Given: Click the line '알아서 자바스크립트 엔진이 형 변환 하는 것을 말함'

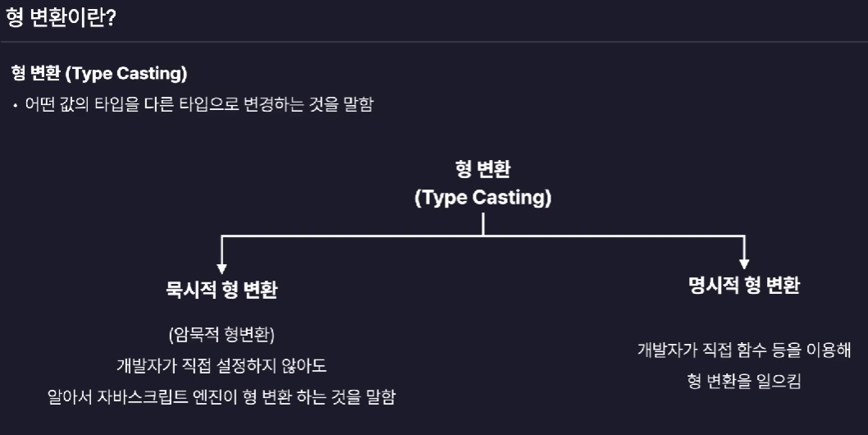Looking at the screenshot, I should click(222, 396).
